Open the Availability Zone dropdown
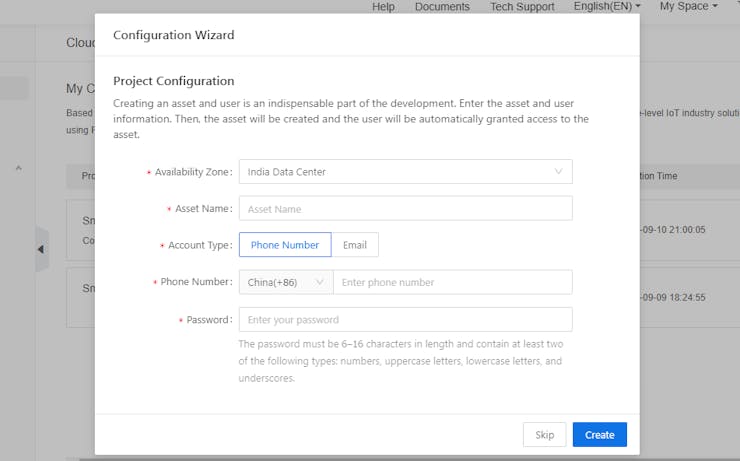The width and height of the screenshot is (740, 461). 405,172
